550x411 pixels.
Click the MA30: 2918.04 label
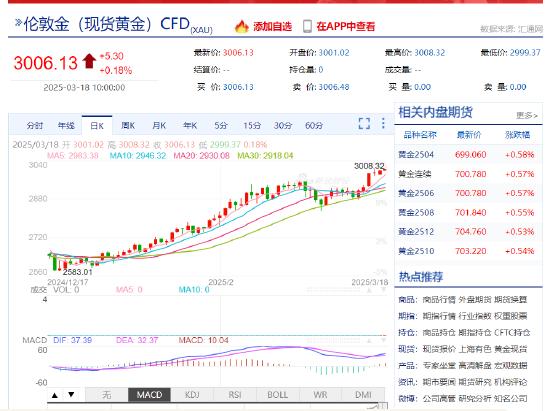pyautogui.click(x=265, y=156)
